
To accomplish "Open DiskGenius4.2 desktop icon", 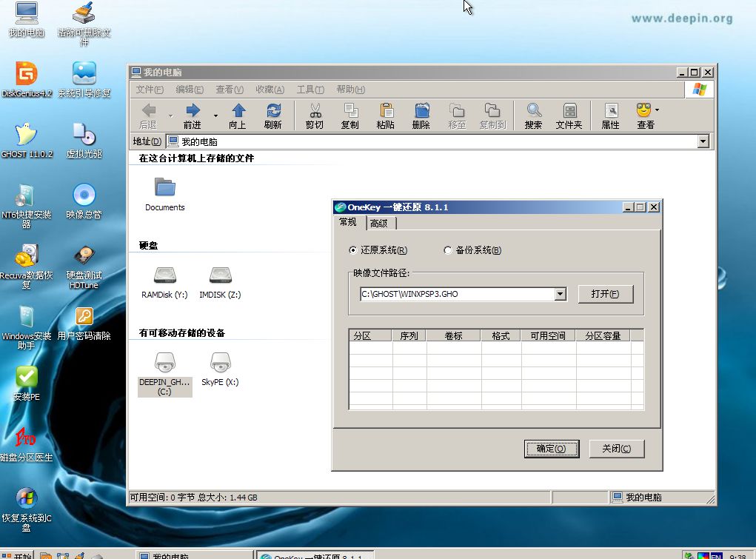I will tap(27, 79).
